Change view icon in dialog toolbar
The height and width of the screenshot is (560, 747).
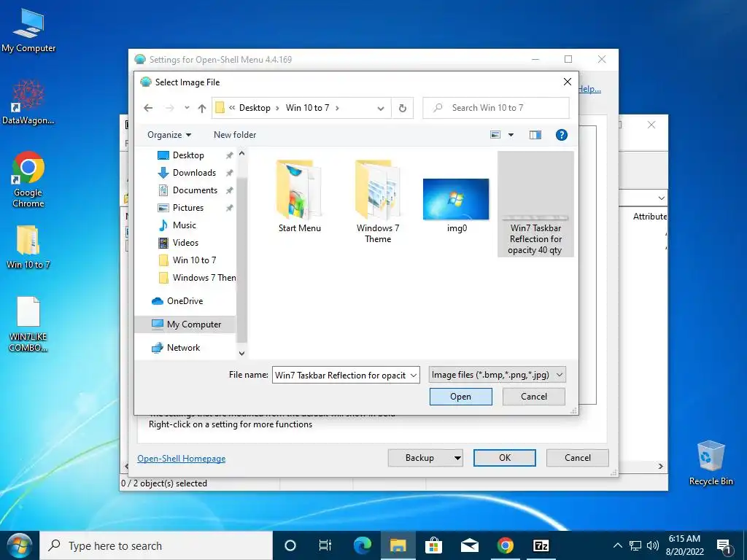coord(495,135)
